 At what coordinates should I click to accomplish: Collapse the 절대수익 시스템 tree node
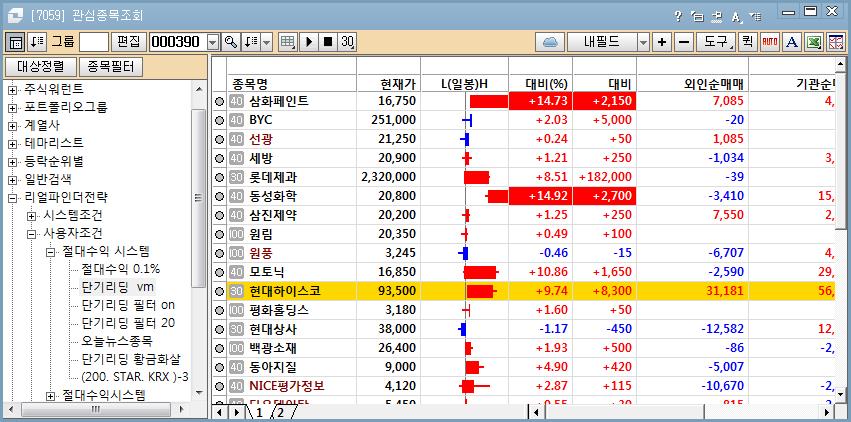coord(50,252)
